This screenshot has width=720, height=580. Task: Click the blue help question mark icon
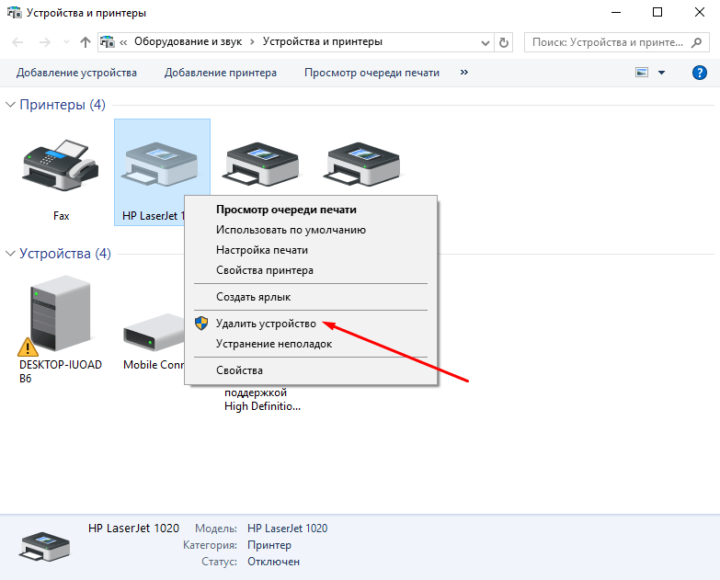pos(699,73)
